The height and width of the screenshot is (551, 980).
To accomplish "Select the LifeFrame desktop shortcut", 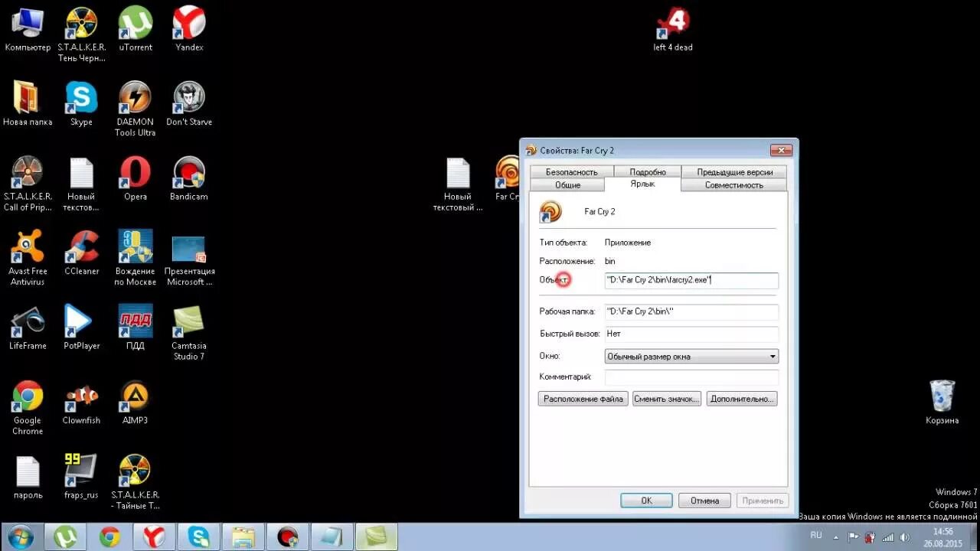I will pyautogui.click(x=28, y=329).
